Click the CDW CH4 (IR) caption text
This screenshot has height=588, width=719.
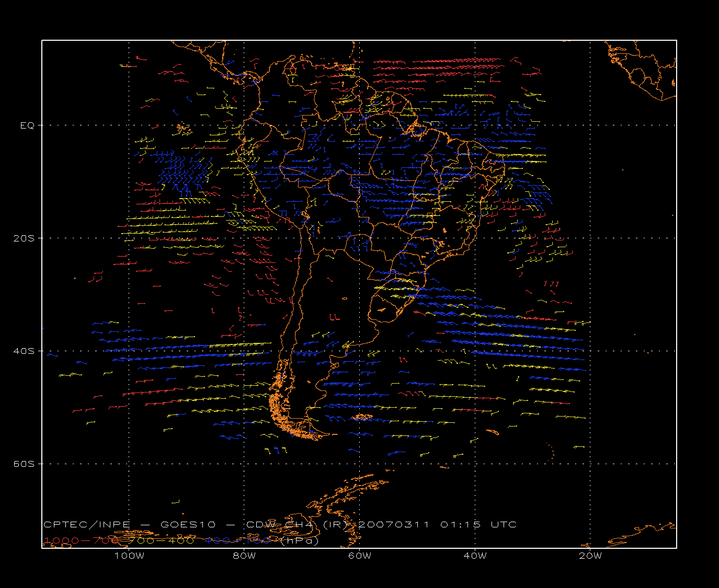click(x=296, y=525)
